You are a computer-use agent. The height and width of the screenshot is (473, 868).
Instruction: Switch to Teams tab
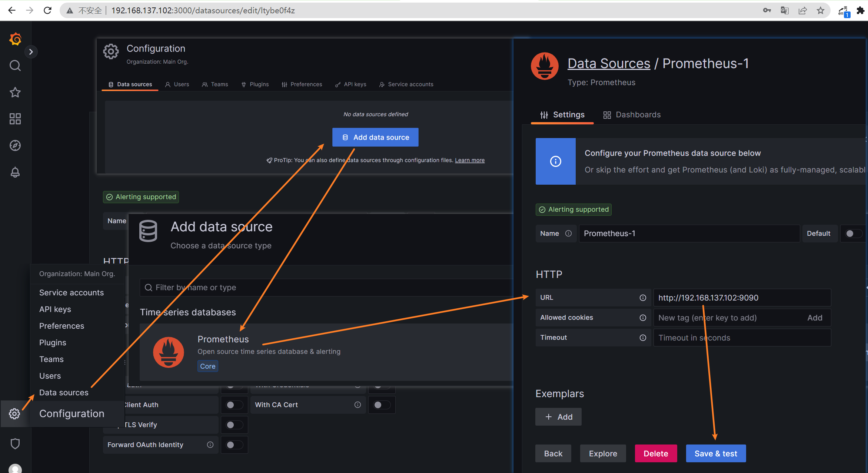click(x=215, y=84)
